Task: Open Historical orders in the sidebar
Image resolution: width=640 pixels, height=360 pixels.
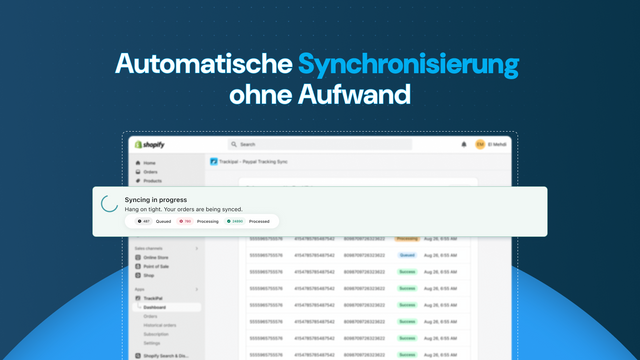Action: pyautogui.click(x=160, y=325)
